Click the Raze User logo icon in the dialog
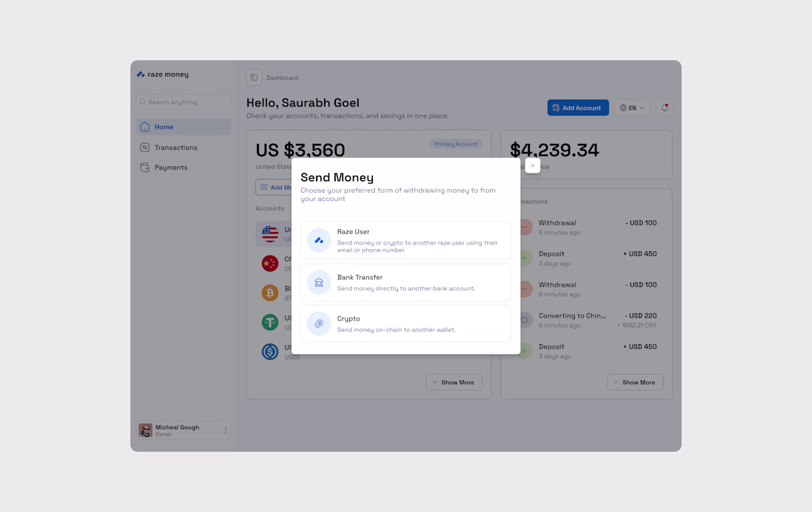 point(319,240)
